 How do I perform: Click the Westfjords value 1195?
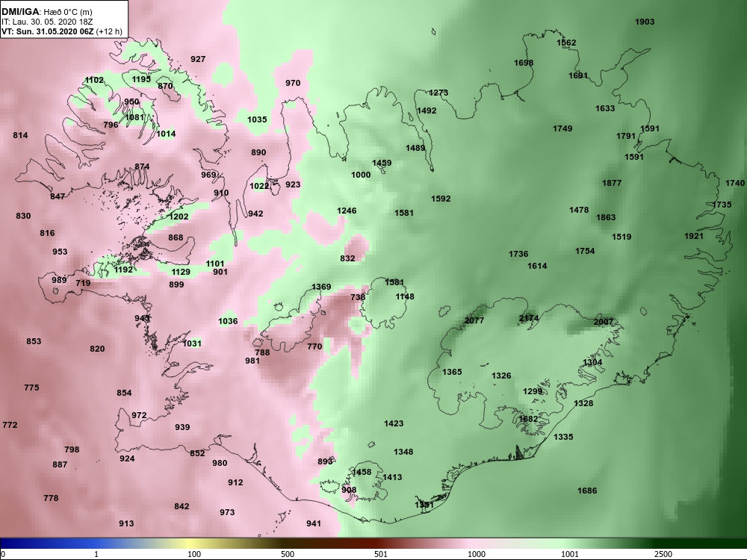click(141, 80)
